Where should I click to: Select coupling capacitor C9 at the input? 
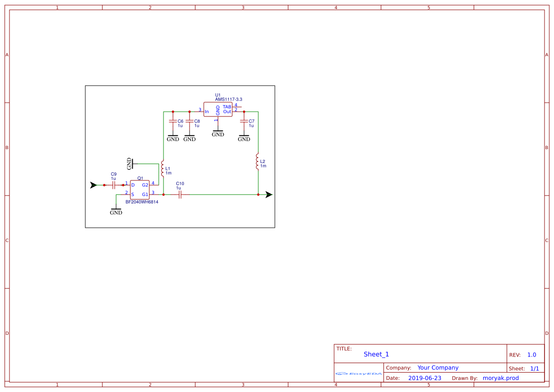coord(113,185)
